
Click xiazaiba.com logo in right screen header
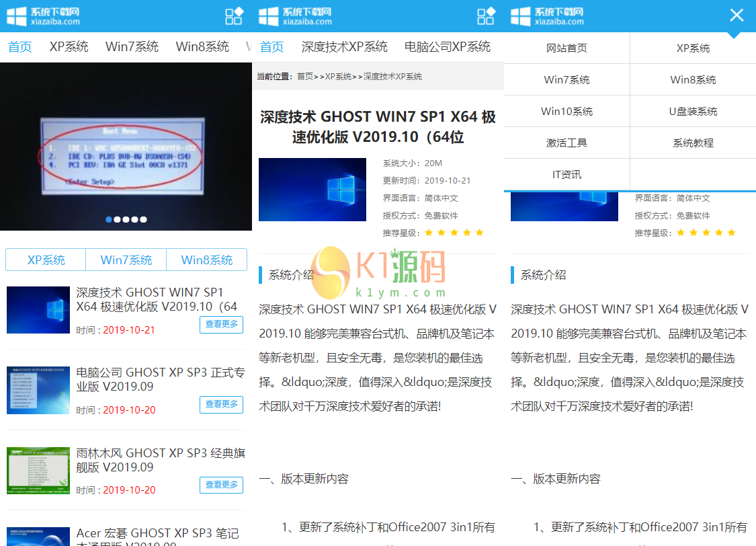547,16
